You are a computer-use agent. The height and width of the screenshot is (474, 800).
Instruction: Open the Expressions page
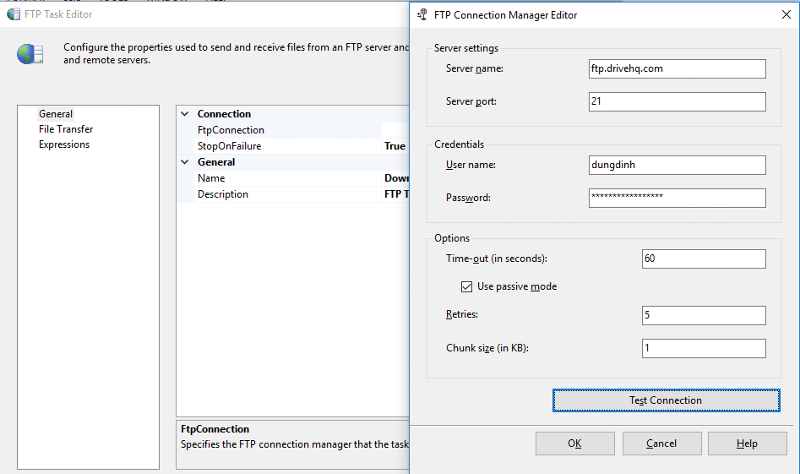point(64,144)
